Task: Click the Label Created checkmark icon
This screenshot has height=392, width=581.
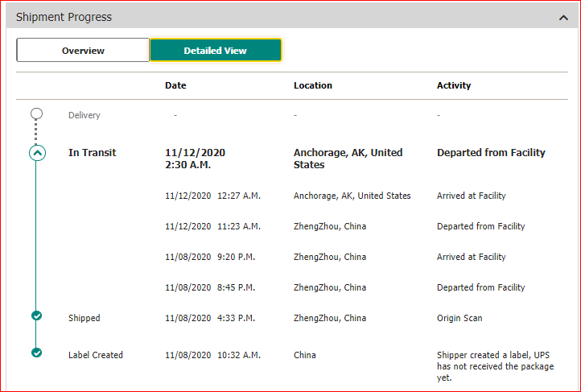Action: click(x=36, y=353)
